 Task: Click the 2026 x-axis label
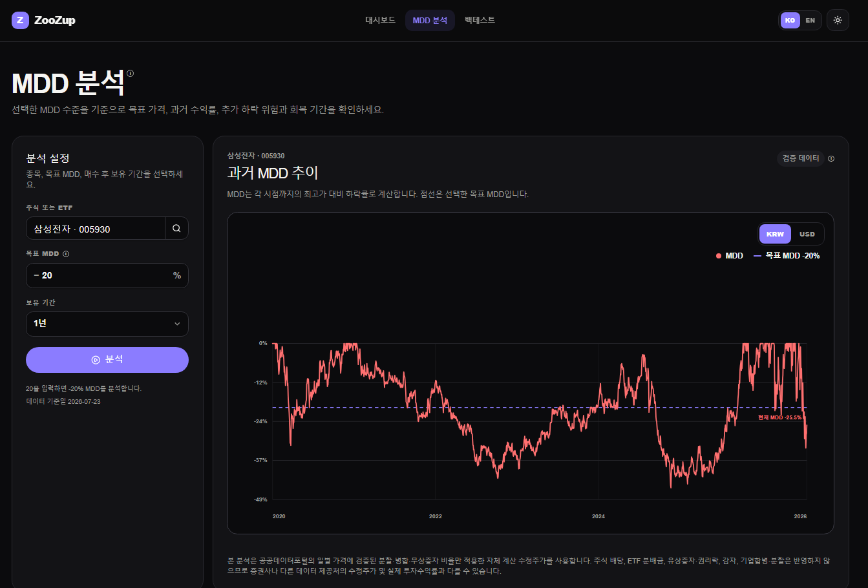[x=800, y=516]
